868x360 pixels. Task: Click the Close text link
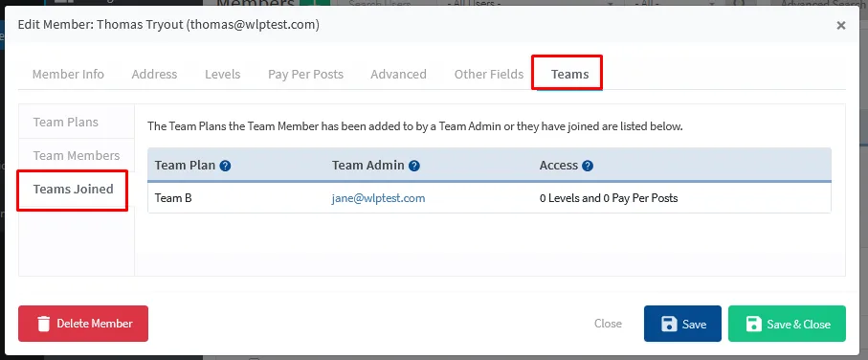point(608,324)
